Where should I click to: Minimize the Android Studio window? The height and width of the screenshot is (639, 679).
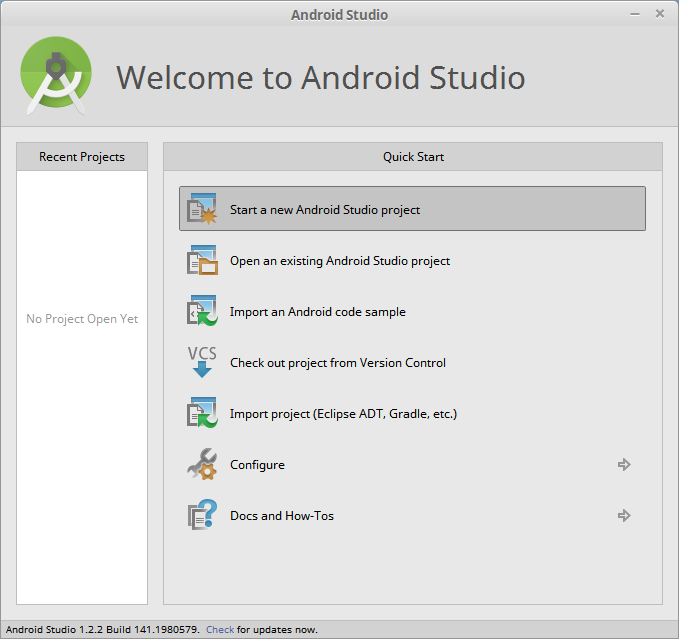(x=635, y=14)
